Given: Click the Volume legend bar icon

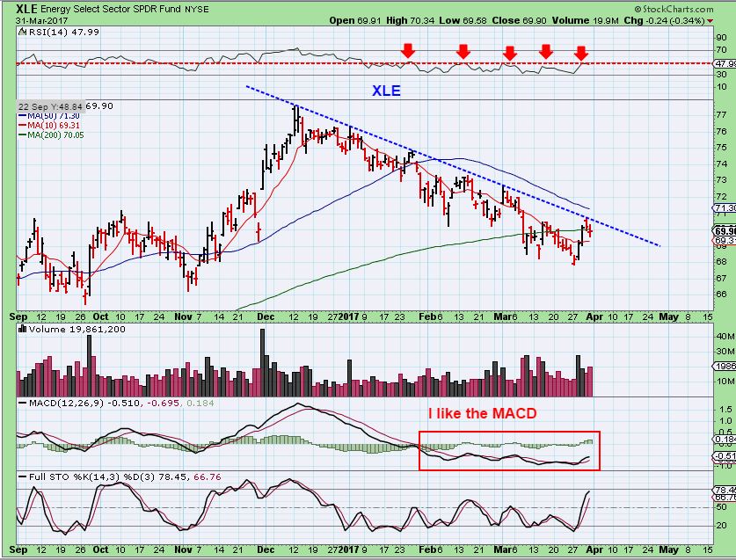Looking at the screenshot, I should (x=22, y=329).
